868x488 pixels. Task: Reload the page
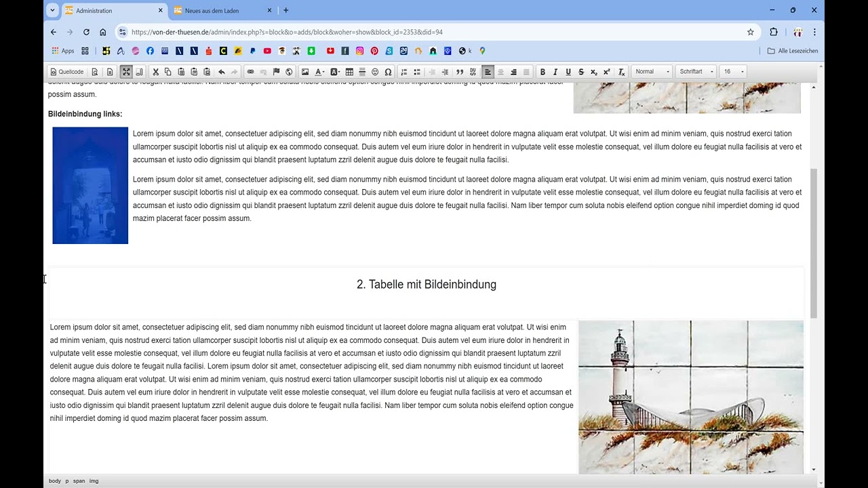point(86,32)
